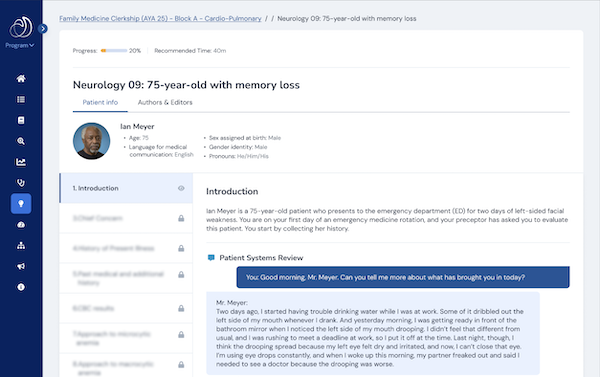Open the sitemap hierarchy sidebar icon
The width and height of the screenshot is (600, 377).
pos(21,245)
